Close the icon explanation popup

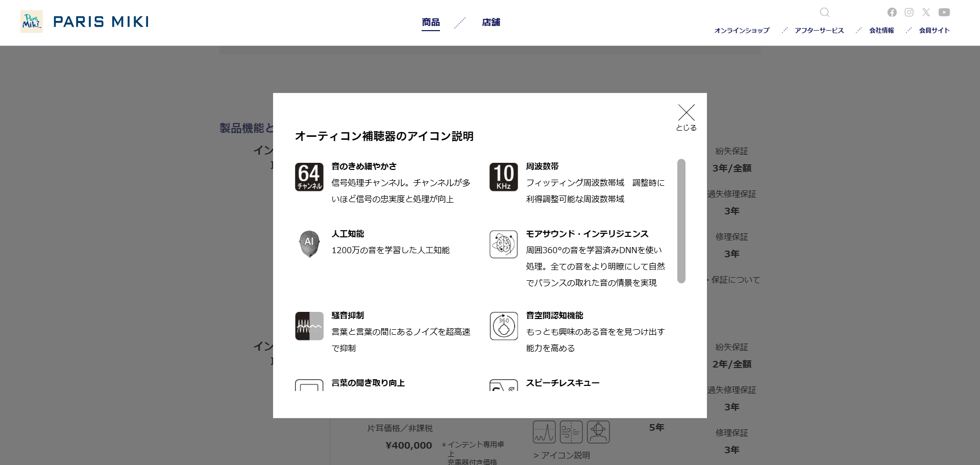coord(686,117)
